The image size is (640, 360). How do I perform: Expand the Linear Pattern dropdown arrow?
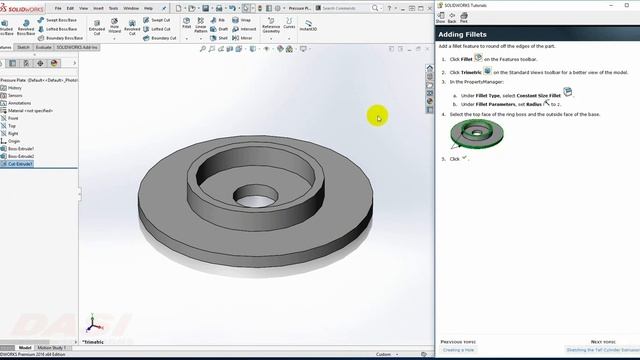click(x=200, y=38)
